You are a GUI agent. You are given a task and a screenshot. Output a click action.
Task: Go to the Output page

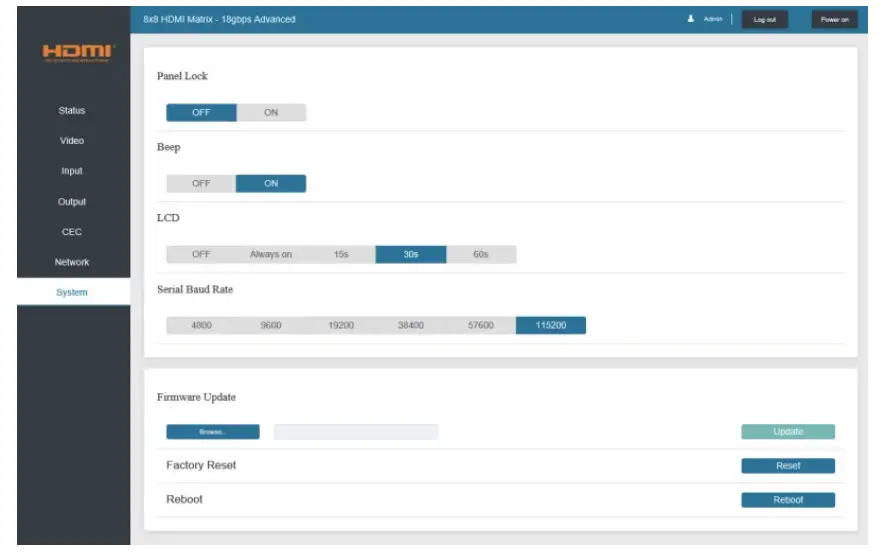(x=72, y=202)
